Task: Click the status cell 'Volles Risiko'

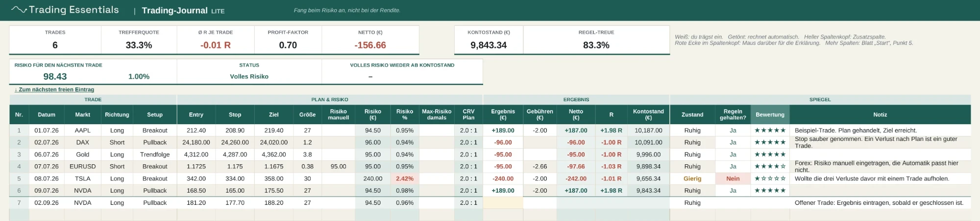Action: point(249,76)
